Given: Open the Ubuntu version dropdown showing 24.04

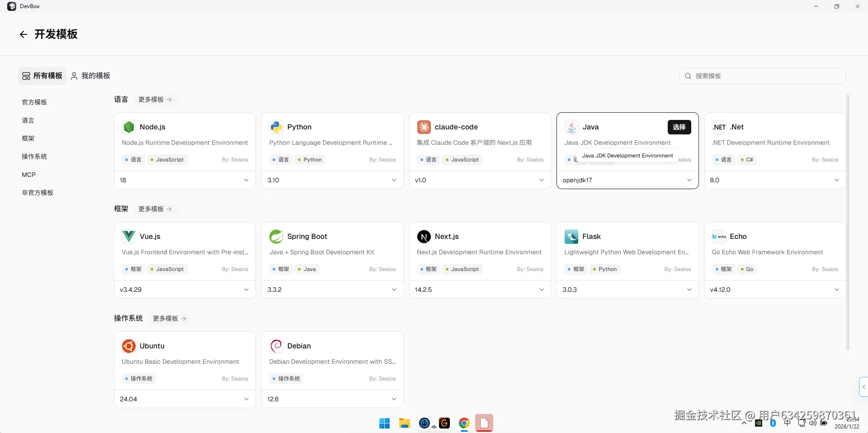Looking at the screenshot, I should click(185, 399).
